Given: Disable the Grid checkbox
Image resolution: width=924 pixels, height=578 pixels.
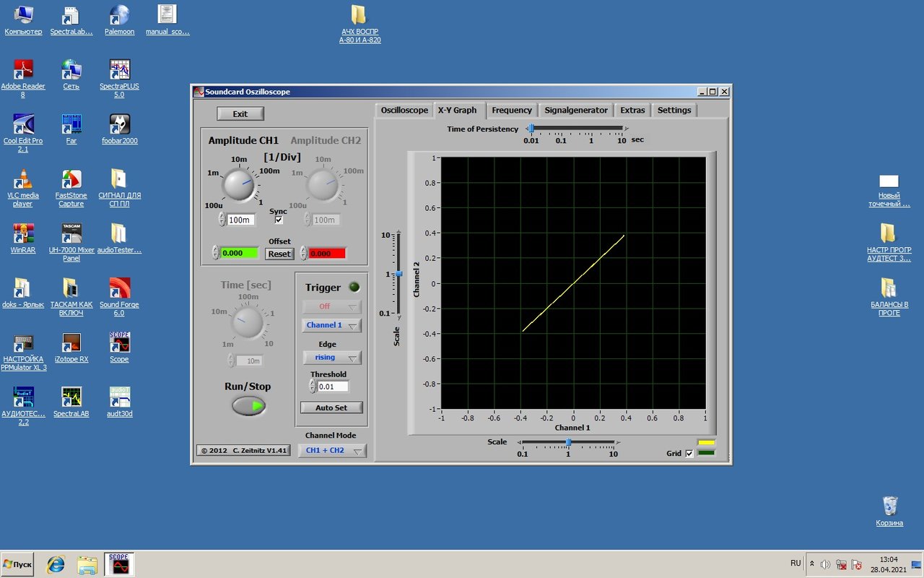Looking at the screenshot, I should 689,454.
